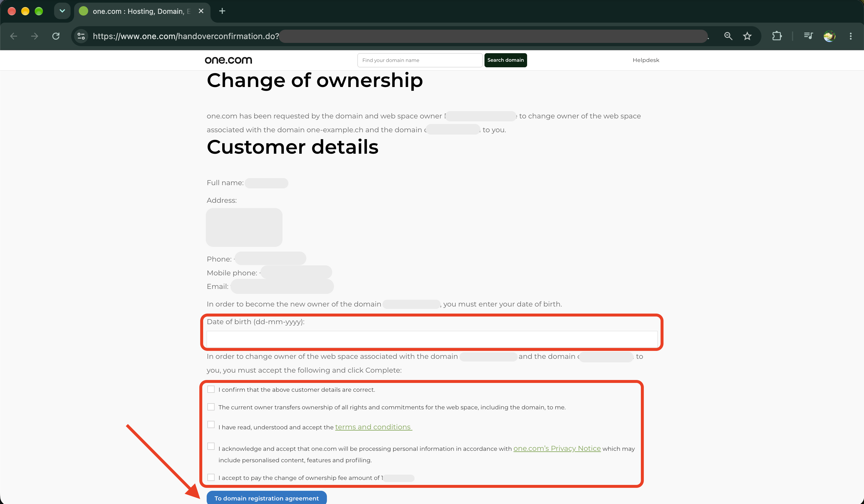Check the 'current owner transfers ownership' box
Image resolution: width=864 pixels, height=504 pixels.
coord(211,407)
